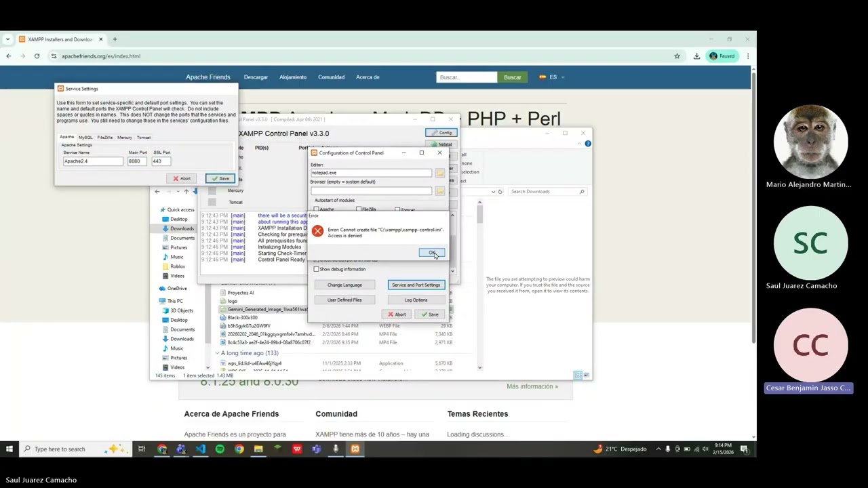868x488 pixels.
Task: Open the Windows Start menu
Action: pyautogui.click(x=9, y=449)
